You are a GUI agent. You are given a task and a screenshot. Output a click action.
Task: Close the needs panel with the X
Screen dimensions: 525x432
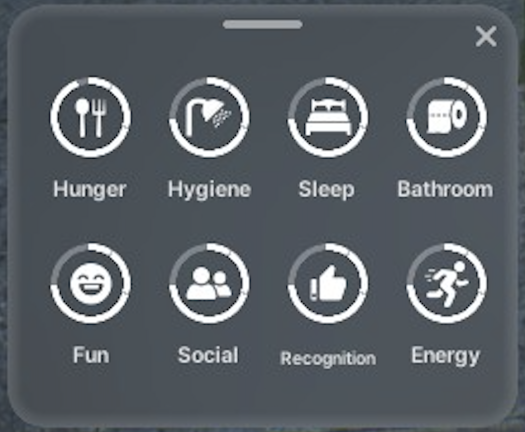(486, 37)
